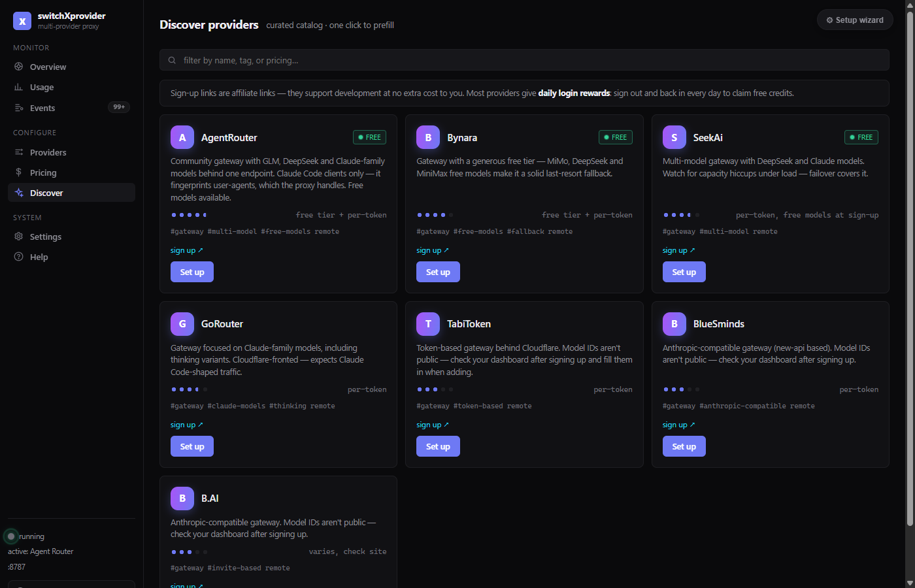Click the SeekAi card title
The width and height of the screenshot is (915, 588).
click(x=708, y=138)
